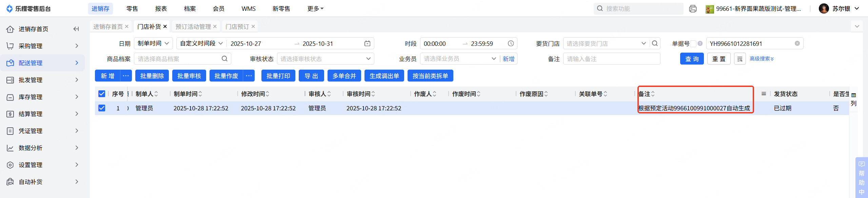Open 会员 top menu

tap(219, 8)
